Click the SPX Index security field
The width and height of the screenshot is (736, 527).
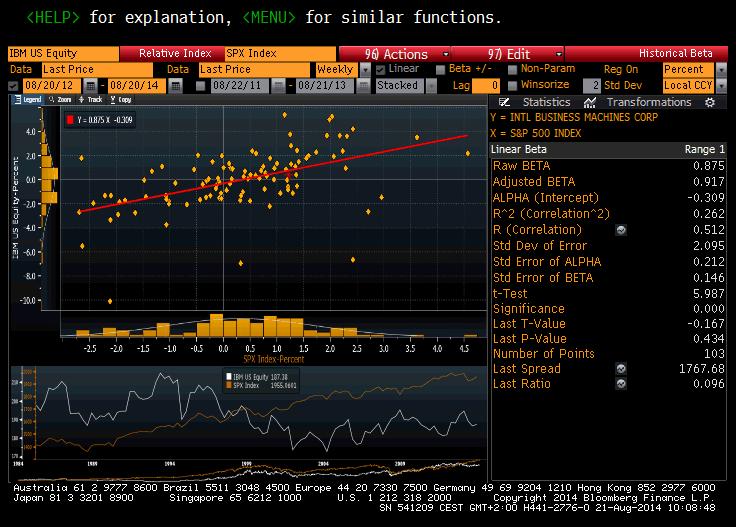click(x=280, y=53)
